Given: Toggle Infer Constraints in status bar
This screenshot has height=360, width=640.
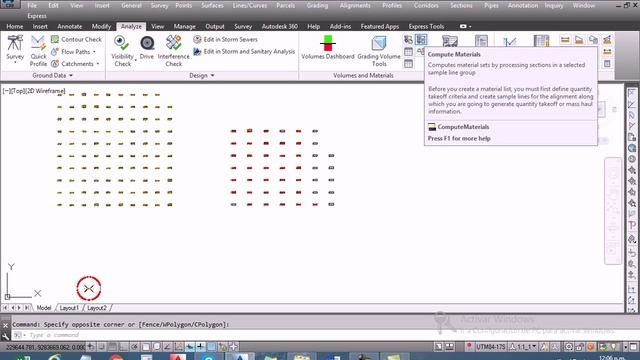Looking at the screenshot, I should (x=91, y=347).
